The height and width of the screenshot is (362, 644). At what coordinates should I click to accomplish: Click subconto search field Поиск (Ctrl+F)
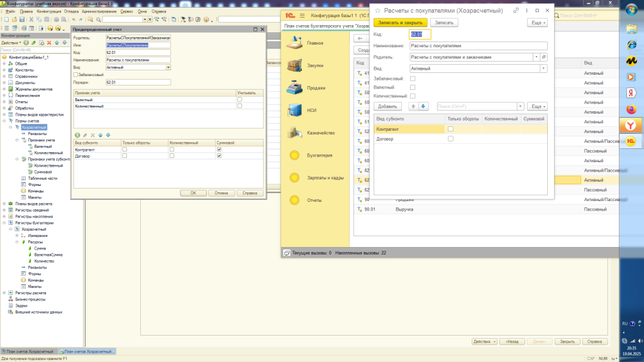point(477,106)
